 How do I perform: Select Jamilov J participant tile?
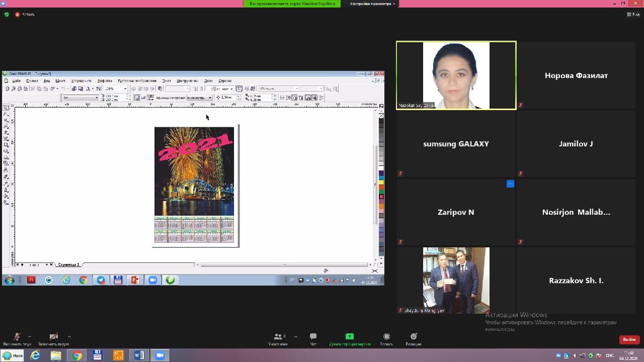576,143
